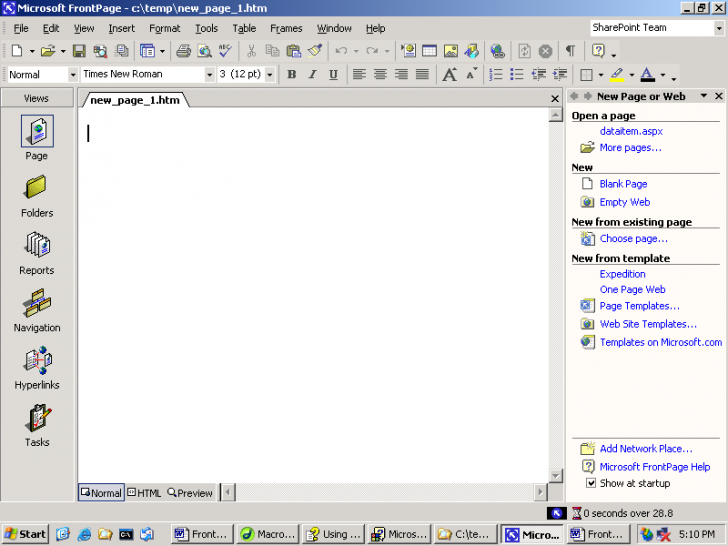
Task: Click the Print toolbar icon
Action: pyautogui.click(x=183, y=51)
